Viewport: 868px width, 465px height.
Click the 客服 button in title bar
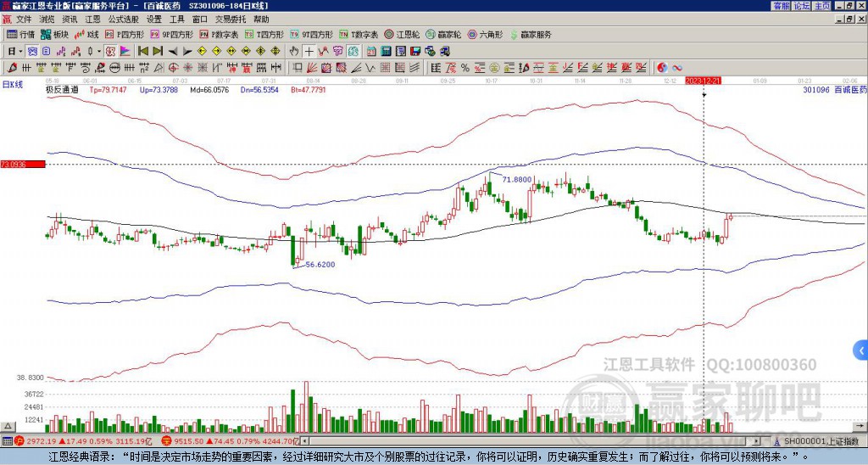[x=781, y=6]
